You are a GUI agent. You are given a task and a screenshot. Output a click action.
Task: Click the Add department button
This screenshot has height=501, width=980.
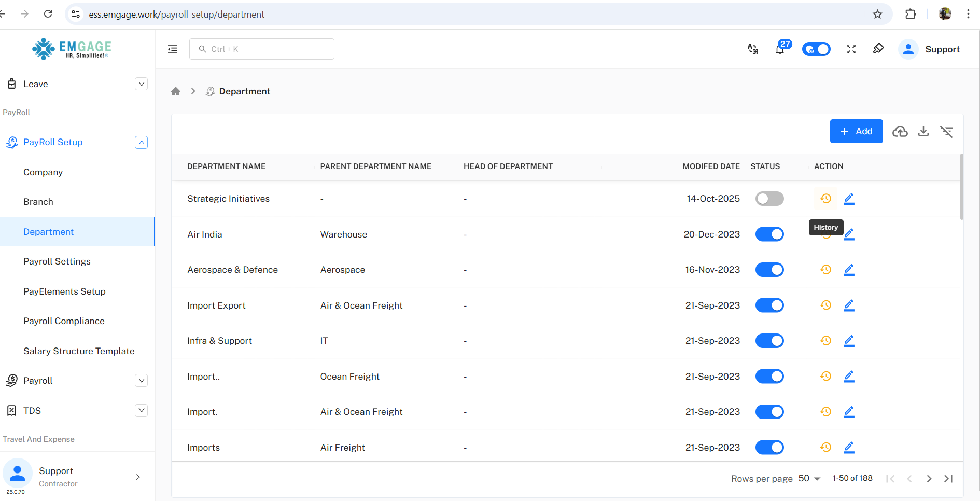point(856,131)
